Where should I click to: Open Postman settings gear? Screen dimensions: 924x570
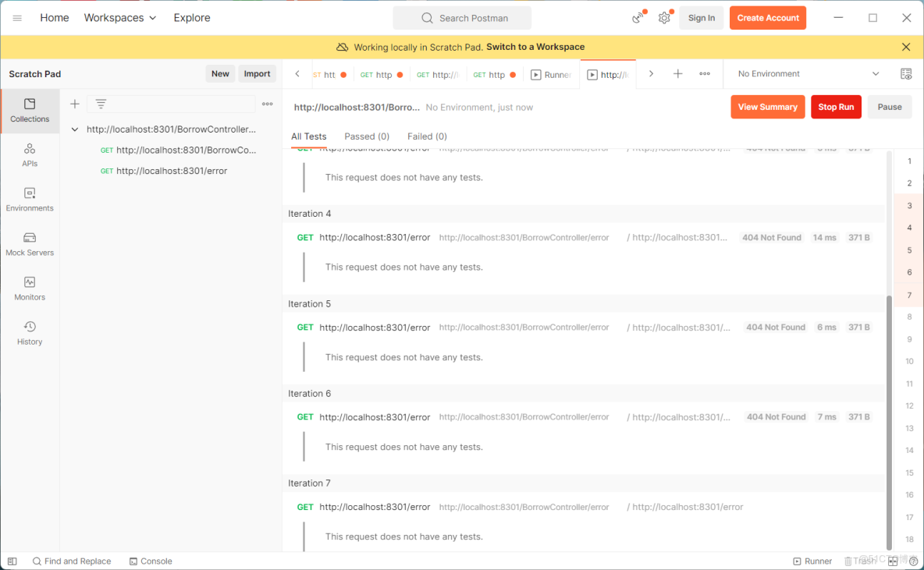[x=664, y=17]
